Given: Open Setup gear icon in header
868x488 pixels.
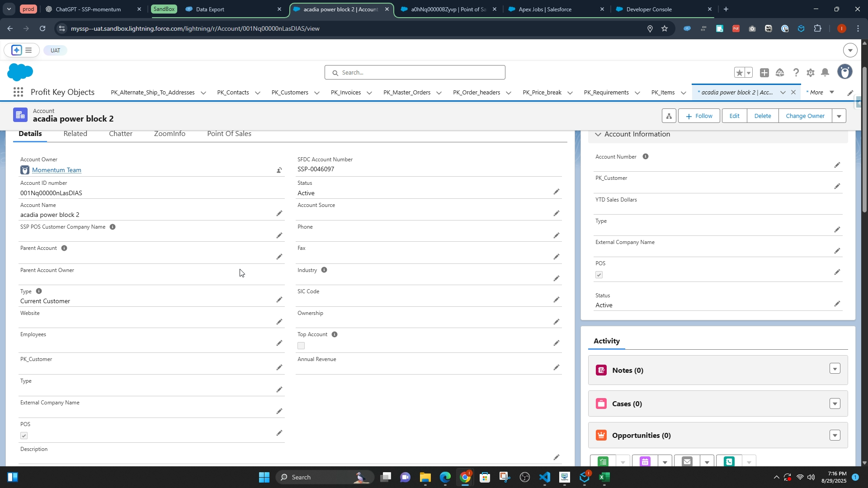Looking at the screenshot, I should [811, 73].
